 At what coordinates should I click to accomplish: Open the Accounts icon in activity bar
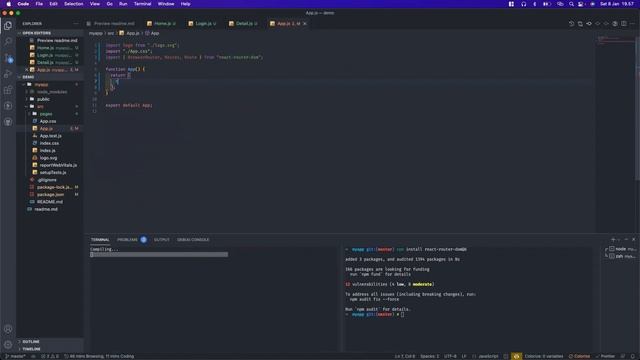8,329
